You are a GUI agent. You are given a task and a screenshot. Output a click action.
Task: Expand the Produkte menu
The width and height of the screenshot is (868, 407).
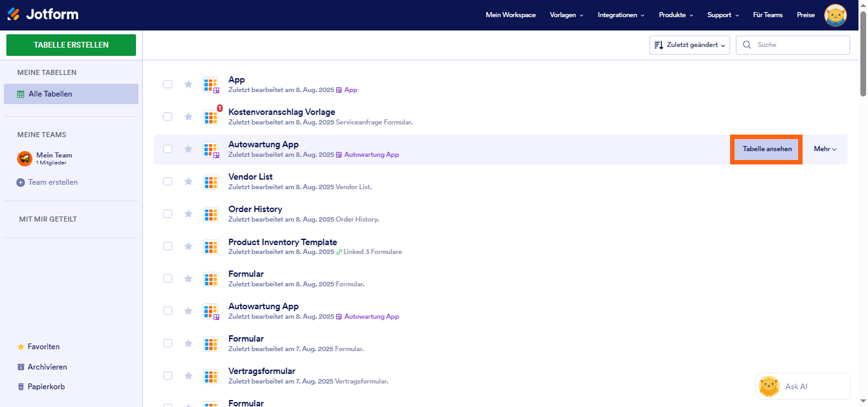tap(676, 15)
